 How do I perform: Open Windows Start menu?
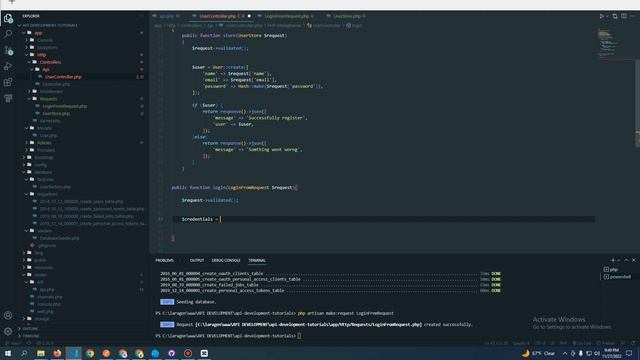[x=8, y=353]
